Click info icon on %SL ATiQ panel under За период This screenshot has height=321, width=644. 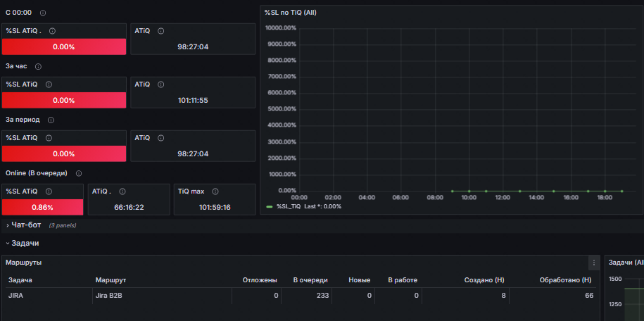click(49, 138)
